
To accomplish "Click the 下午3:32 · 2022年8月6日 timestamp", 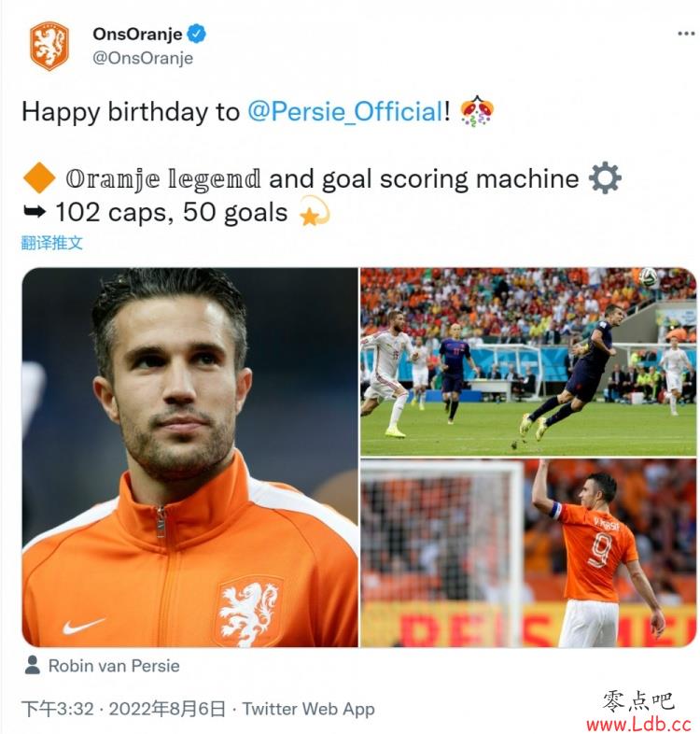I will (x=123, y=709).
